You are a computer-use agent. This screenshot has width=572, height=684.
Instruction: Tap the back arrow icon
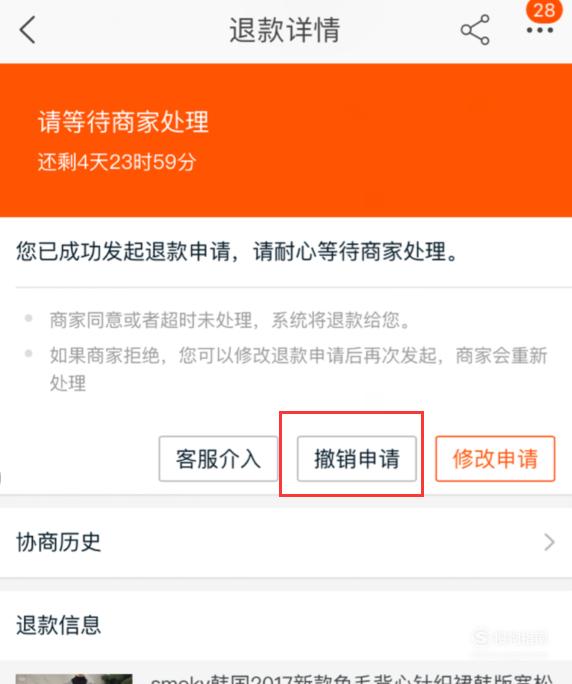[27, 30]
